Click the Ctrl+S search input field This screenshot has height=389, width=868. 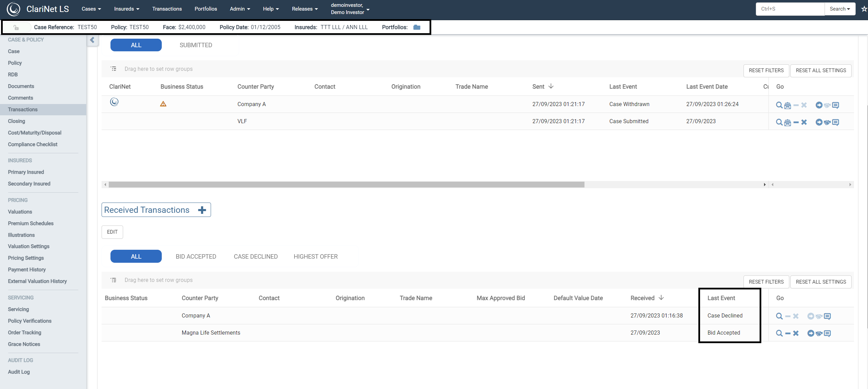[x=790, y=9]
